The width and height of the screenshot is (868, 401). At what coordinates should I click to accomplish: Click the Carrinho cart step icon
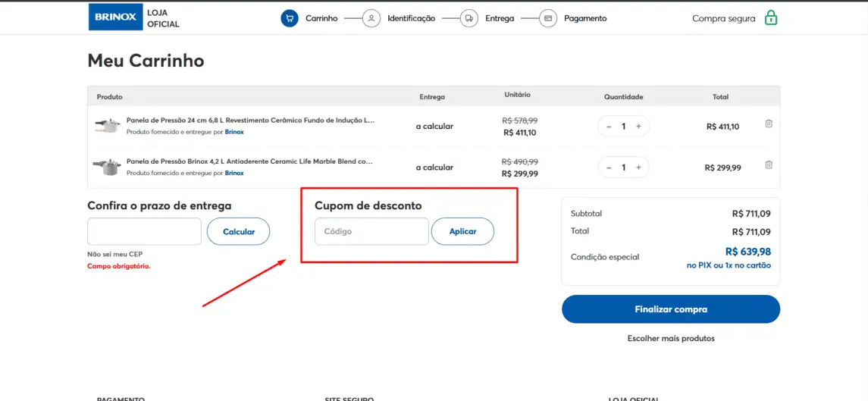[x=290, y=18]
